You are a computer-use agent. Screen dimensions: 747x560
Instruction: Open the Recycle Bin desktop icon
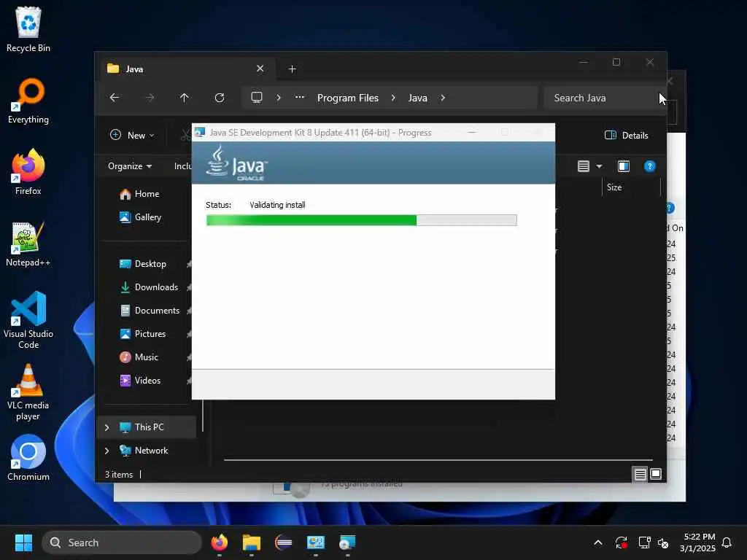click(28, 29)
